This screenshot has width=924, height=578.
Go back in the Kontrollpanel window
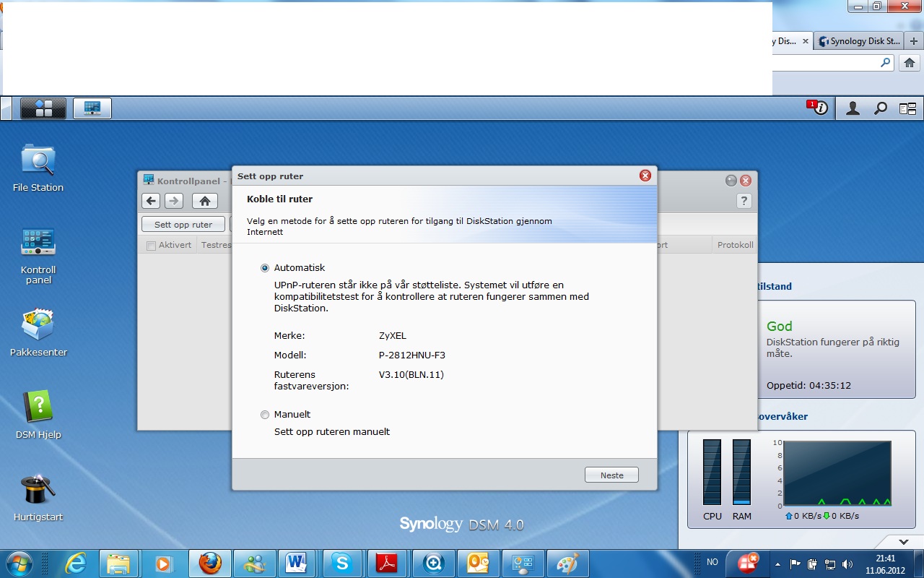(151, 201)
